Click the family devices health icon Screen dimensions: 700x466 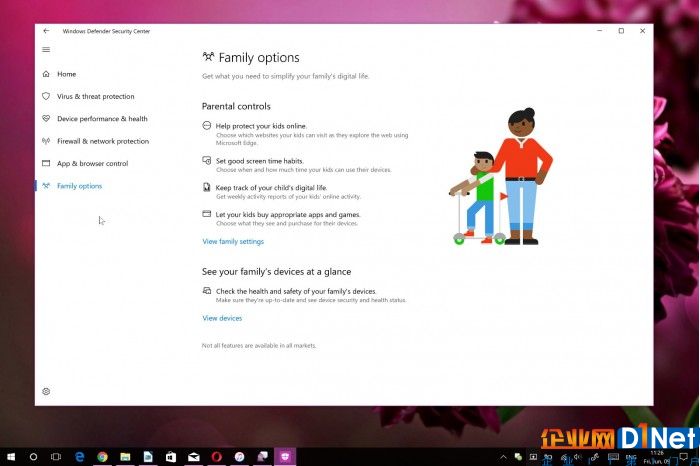point(207,291)
